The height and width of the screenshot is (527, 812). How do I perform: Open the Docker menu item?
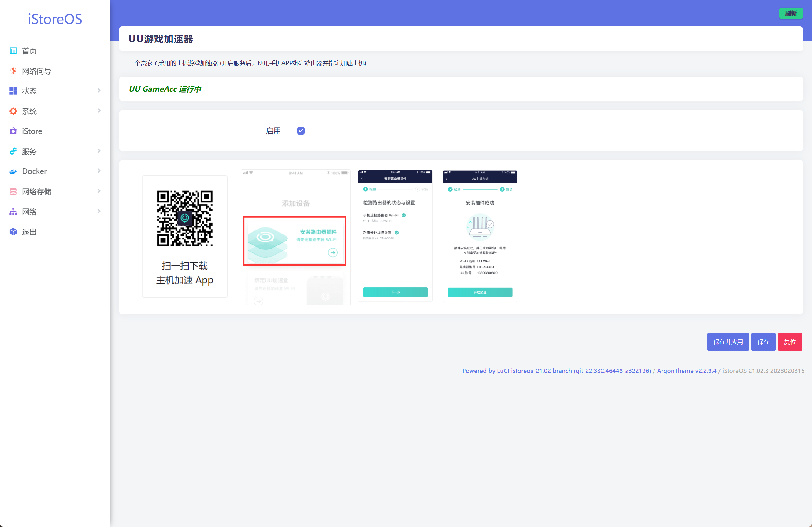pyautogui.click(x=34, y=171)
